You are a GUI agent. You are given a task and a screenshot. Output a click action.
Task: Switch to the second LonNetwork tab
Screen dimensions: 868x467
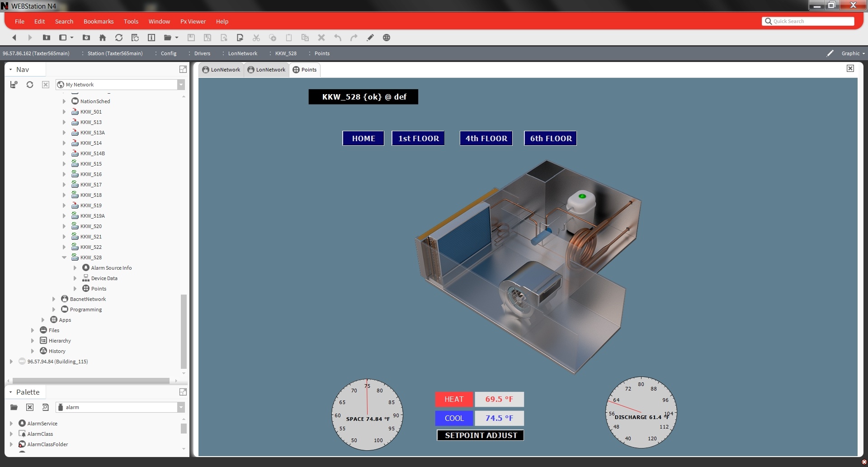[x=267, y=70]
